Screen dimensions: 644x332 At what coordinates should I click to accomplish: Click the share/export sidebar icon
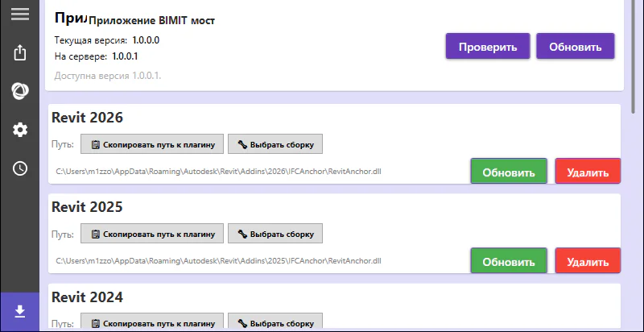click(x=19, y=52)
